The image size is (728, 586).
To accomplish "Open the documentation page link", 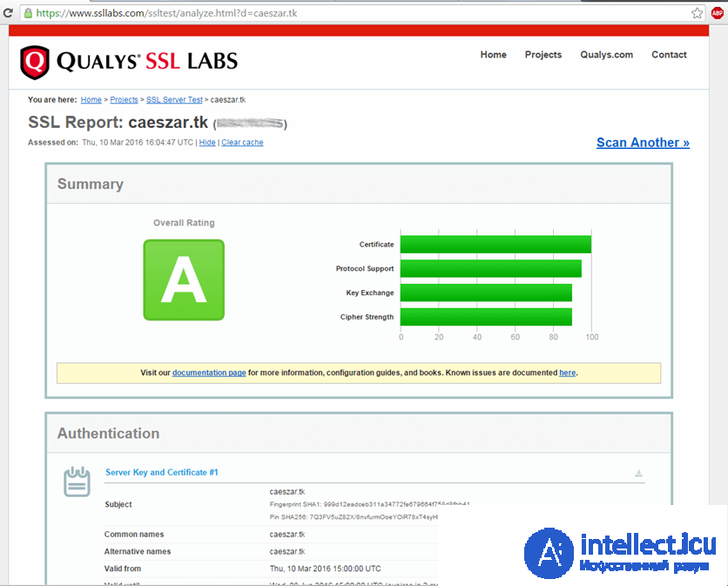I will (x=209, y=373).
